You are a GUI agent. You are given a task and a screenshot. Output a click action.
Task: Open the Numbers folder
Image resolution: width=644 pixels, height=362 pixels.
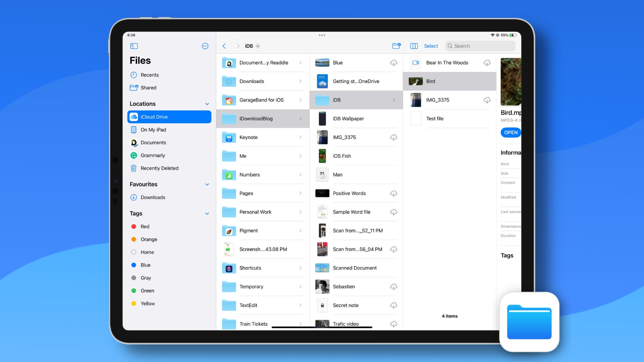click(263, 175)
